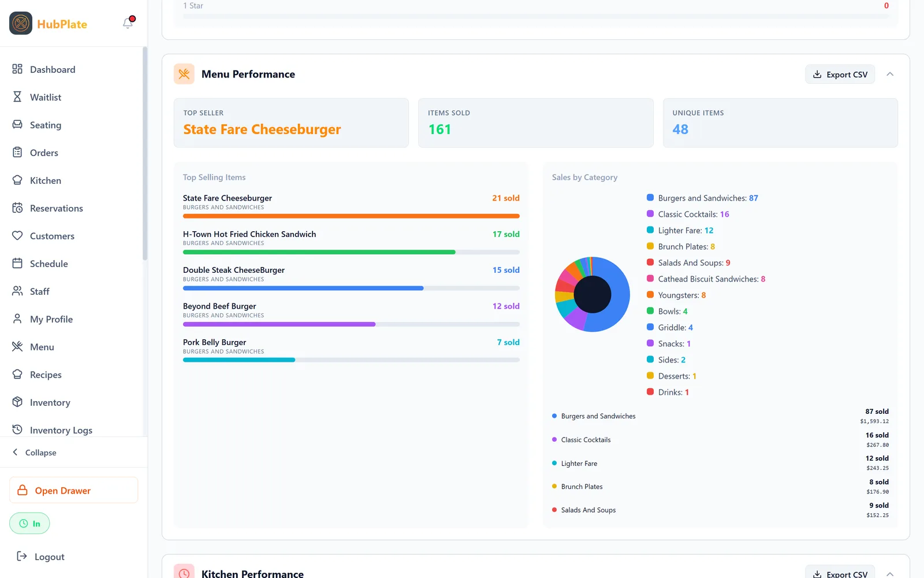
Task: Click Salads And Soups sales list row
Action: pyautogui.click(x=720, y=510)
